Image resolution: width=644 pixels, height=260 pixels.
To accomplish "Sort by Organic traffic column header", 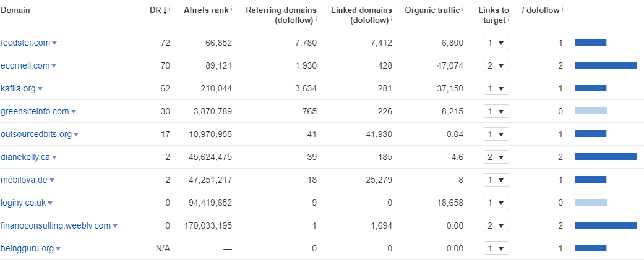I will pyautogui.click(x=432, y=10).
